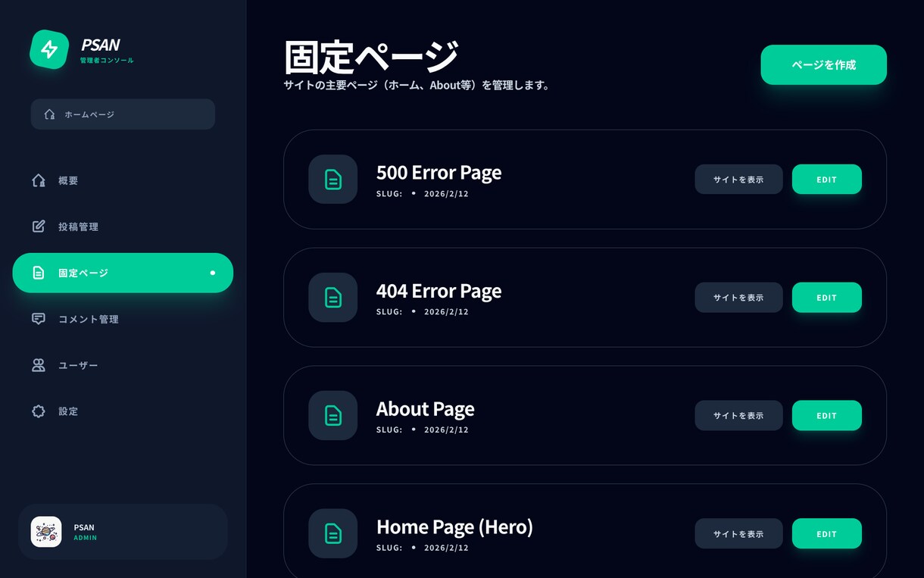Click the 500 Error Page title

(x=439, y=173)
